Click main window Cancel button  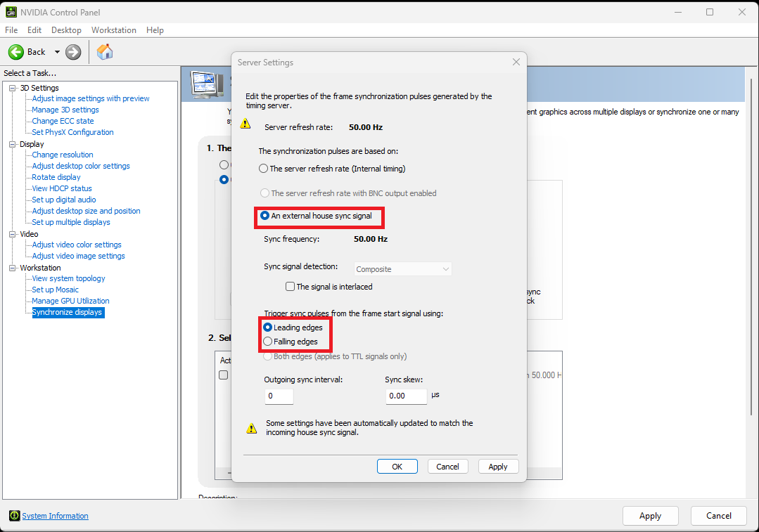click(x=719, y=516)
